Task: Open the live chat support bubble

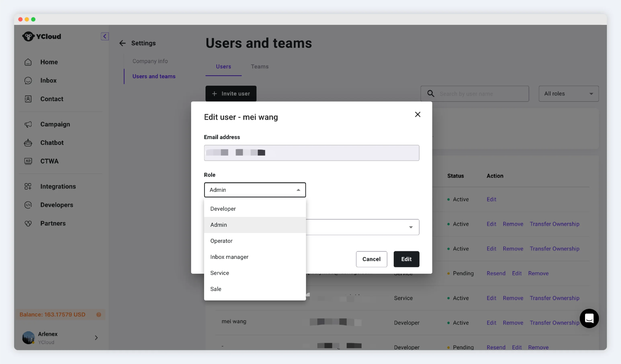Action: point(589,318)
